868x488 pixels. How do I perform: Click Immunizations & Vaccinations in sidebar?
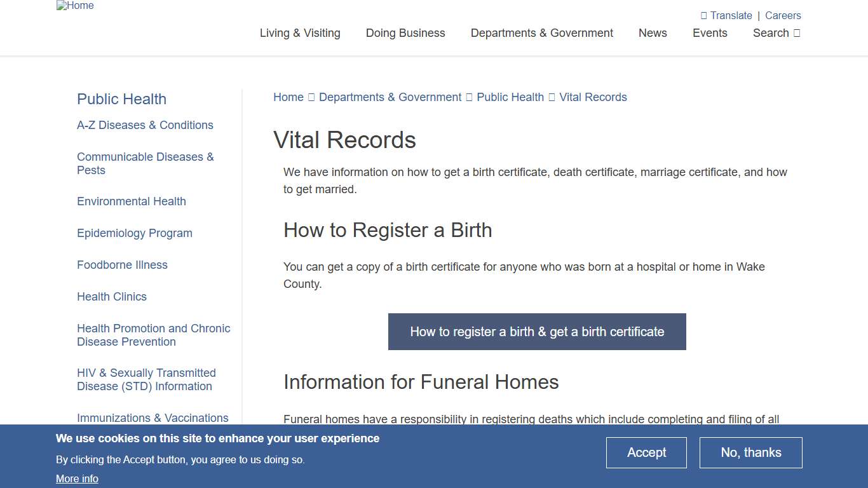(153, 418)
